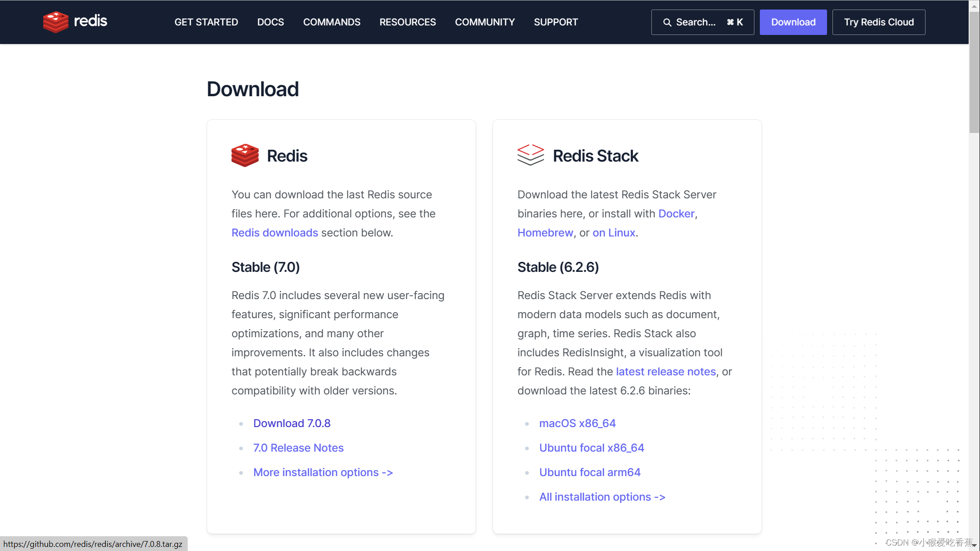The width and height of the screenshot is (980, 551).
Task: Open the DOCS menu item
Action: click(x=271, y=22)
